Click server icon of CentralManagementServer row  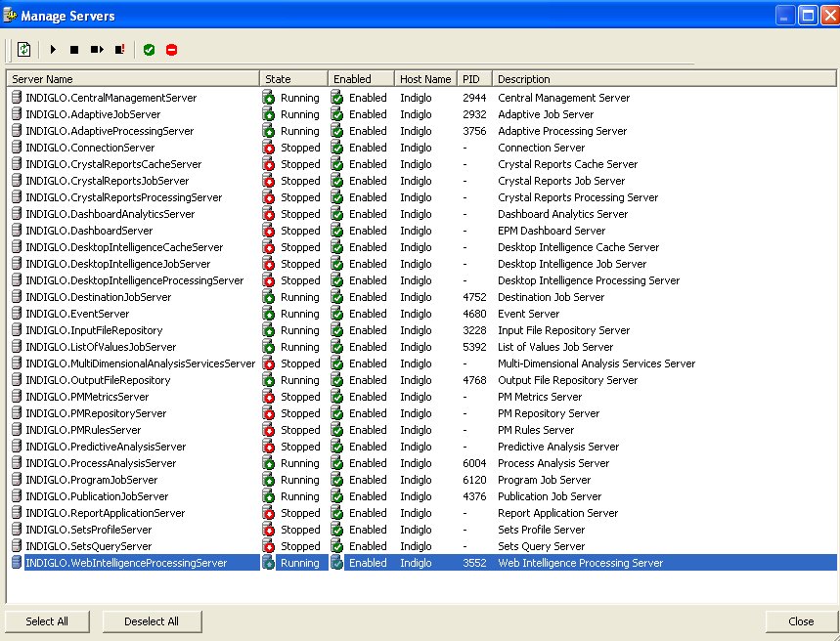tap(17, 97)
